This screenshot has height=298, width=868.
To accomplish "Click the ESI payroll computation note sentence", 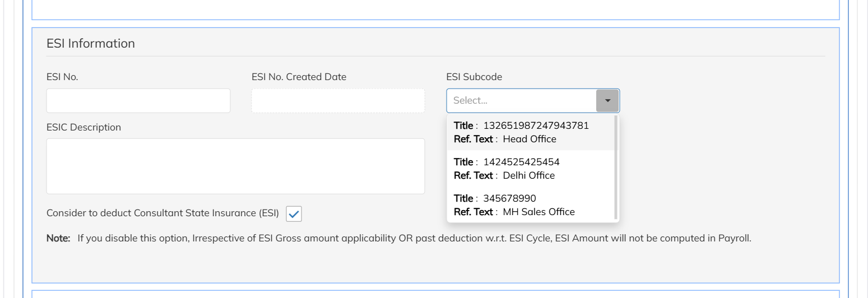I will click(414, 238).
